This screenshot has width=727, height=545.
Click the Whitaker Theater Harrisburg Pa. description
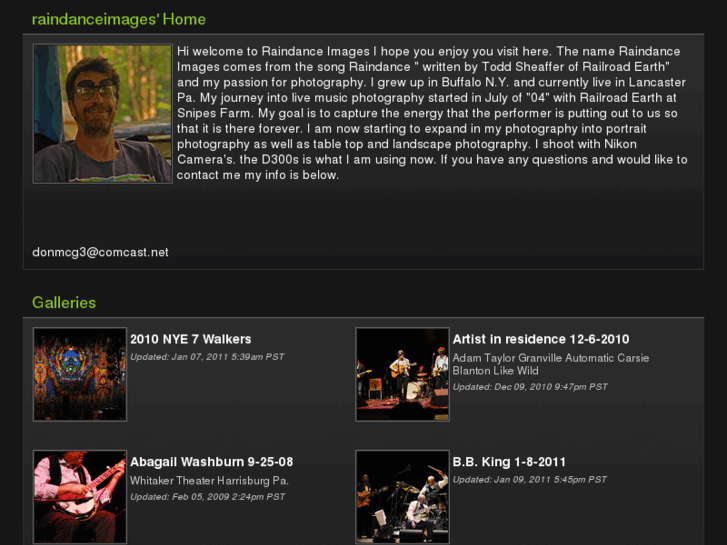tap(209, 481)
